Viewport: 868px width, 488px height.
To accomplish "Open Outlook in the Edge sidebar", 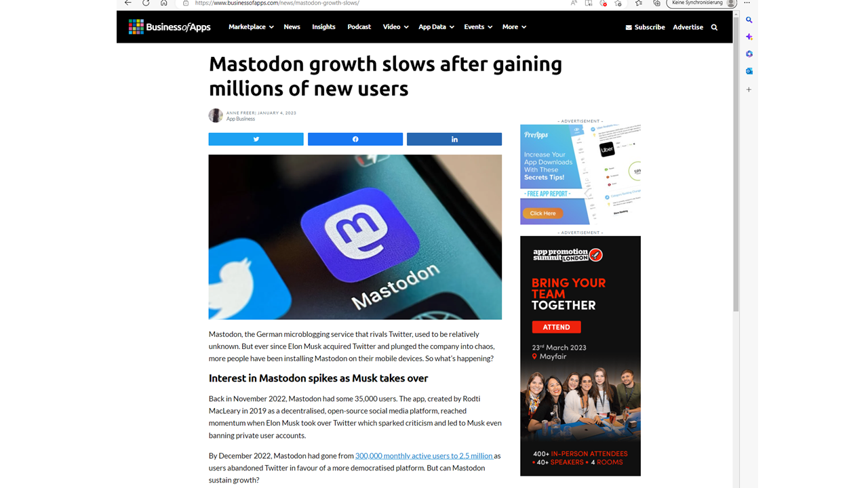I will coord(749,71).
